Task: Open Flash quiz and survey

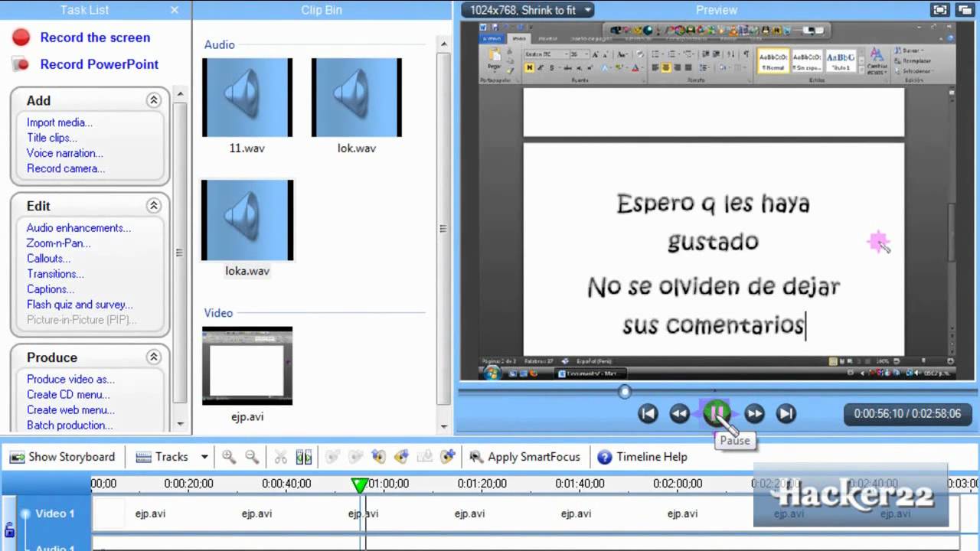Action: pos(80,305)
